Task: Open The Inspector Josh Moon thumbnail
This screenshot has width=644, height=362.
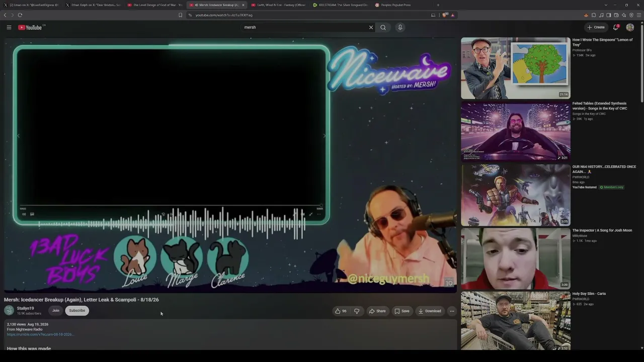Action: tap(516, 259)
